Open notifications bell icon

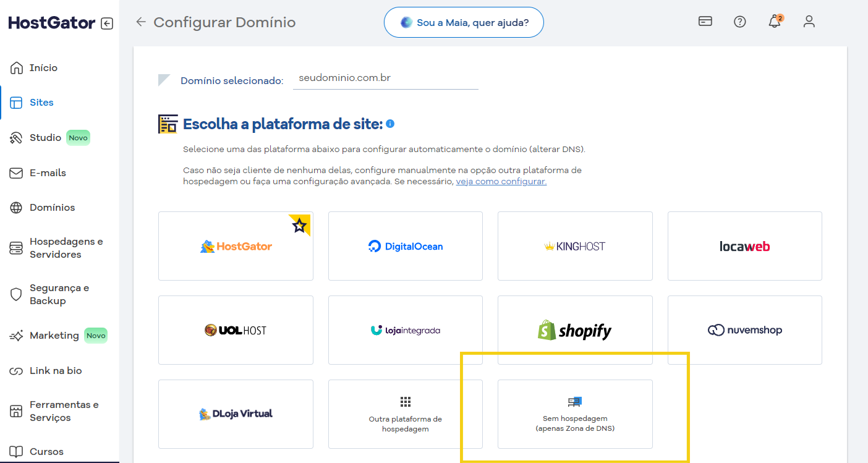click(775, 22)
